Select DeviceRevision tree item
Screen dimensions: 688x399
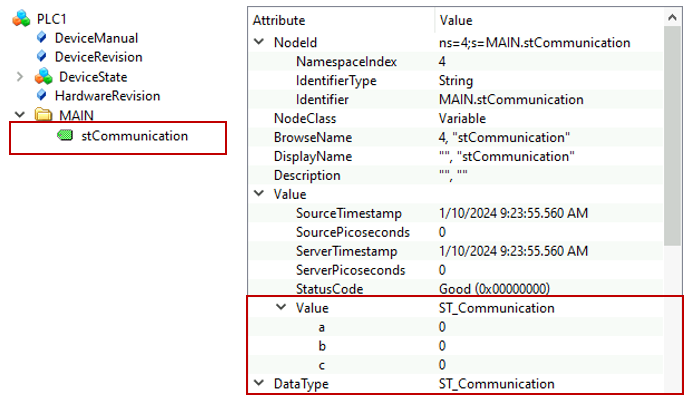coord(98,57)
